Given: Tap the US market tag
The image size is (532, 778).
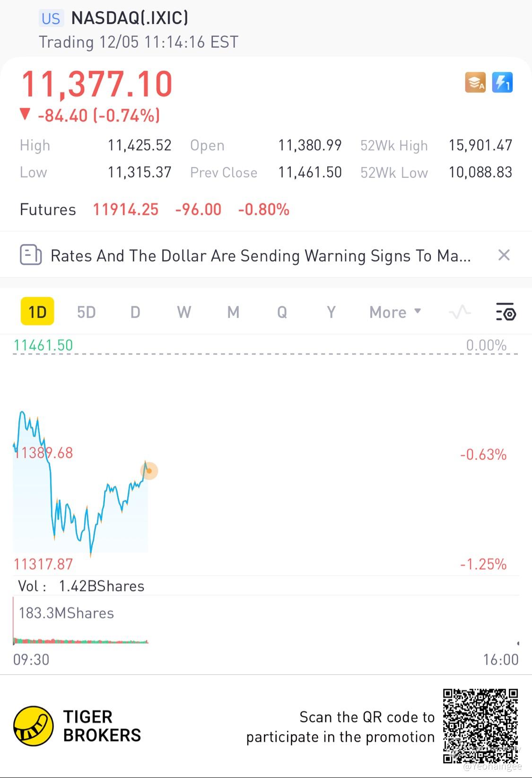Looking at the screenshot, I should point(51,18).
